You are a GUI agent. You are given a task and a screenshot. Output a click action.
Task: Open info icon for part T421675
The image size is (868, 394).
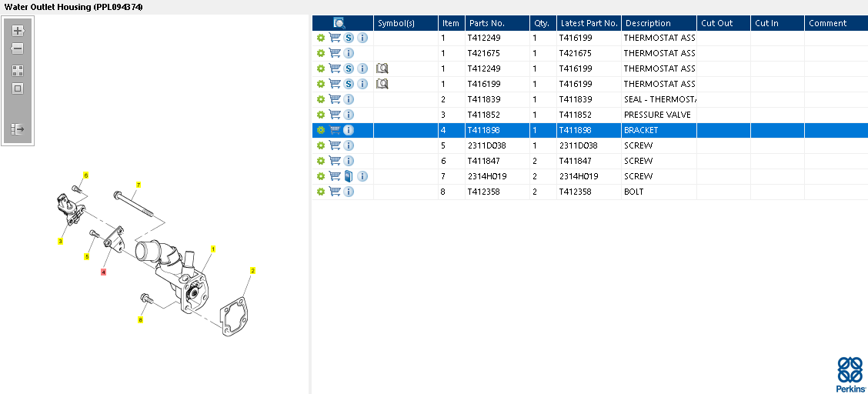(x=349, y=53)
